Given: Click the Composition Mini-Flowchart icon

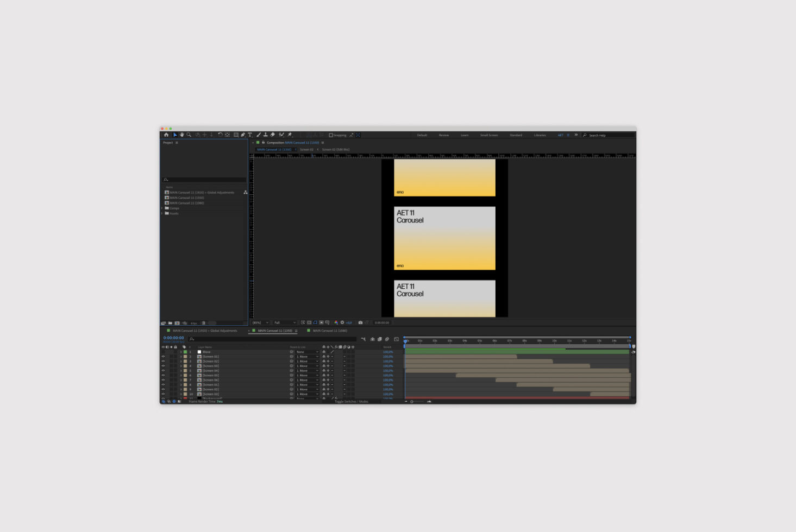Looking at the screenshot, I should click(363, 339).
